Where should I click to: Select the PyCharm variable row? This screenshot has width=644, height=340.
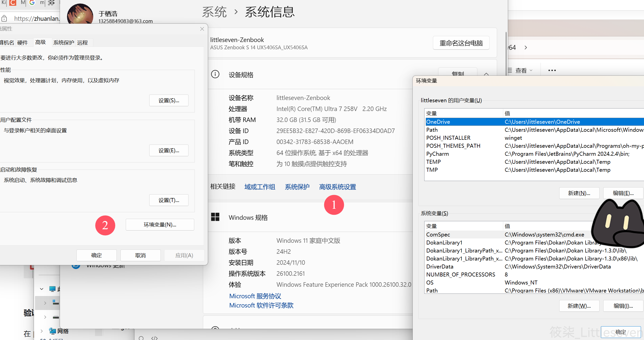(534, 154)
